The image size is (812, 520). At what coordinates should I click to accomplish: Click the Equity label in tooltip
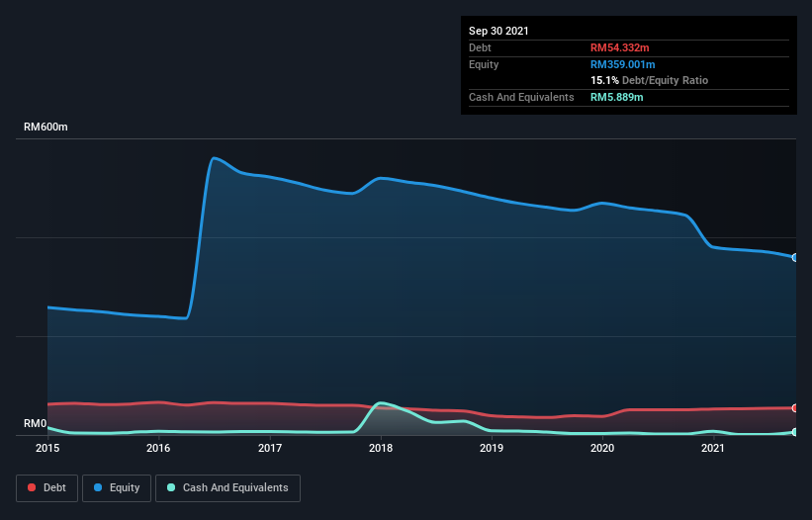[484, 64]
